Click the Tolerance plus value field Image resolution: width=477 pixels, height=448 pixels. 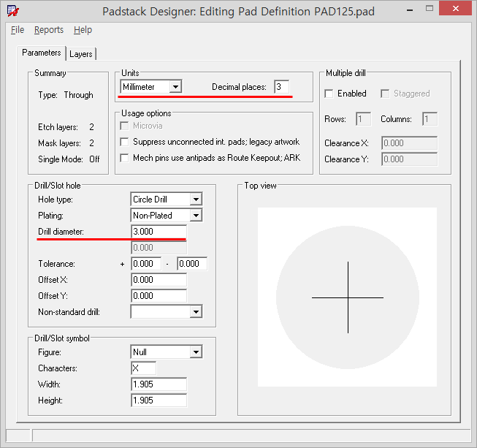(x=146, y=264)
